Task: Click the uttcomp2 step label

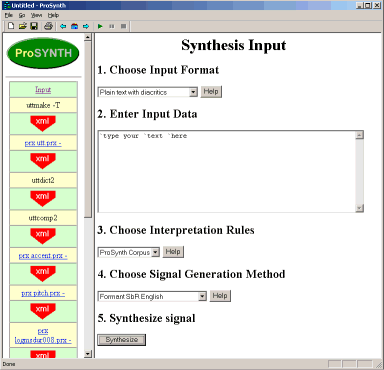Action: click(43, 218)
